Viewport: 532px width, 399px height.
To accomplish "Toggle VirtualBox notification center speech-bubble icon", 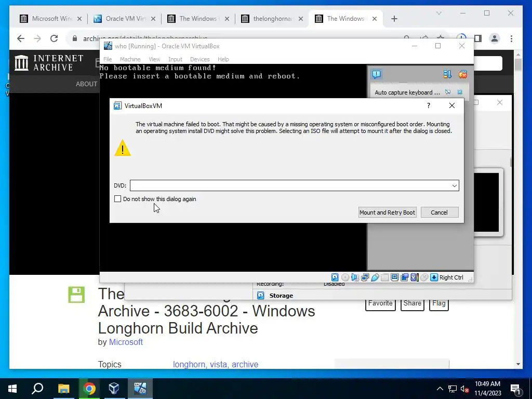I will point(377,74).
